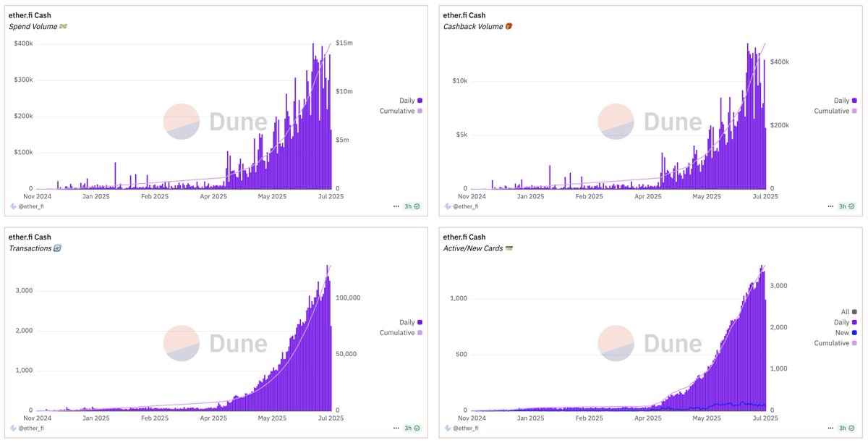Click 500 label on Active/New Cards left axis
The width and height of the screenshot is (868, 443).
coord(462,354)
